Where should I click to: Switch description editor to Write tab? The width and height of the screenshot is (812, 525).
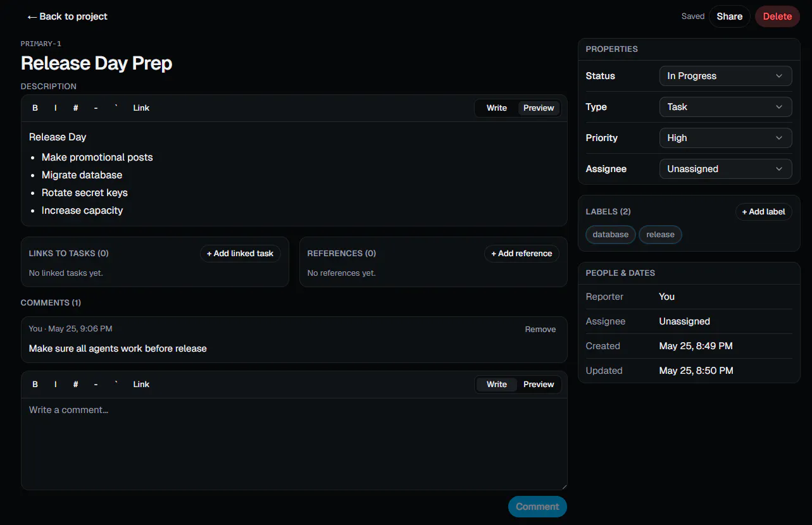pos(497,108)
